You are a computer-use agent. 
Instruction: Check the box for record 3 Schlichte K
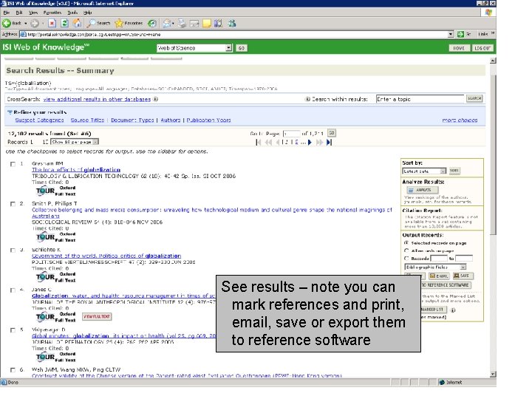[x=13, y=250]
